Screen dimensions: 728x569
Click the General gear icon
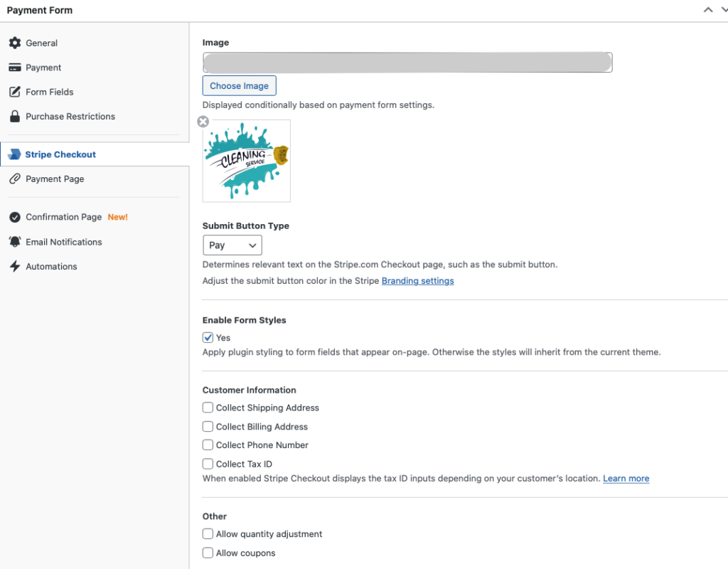(14, 43)
